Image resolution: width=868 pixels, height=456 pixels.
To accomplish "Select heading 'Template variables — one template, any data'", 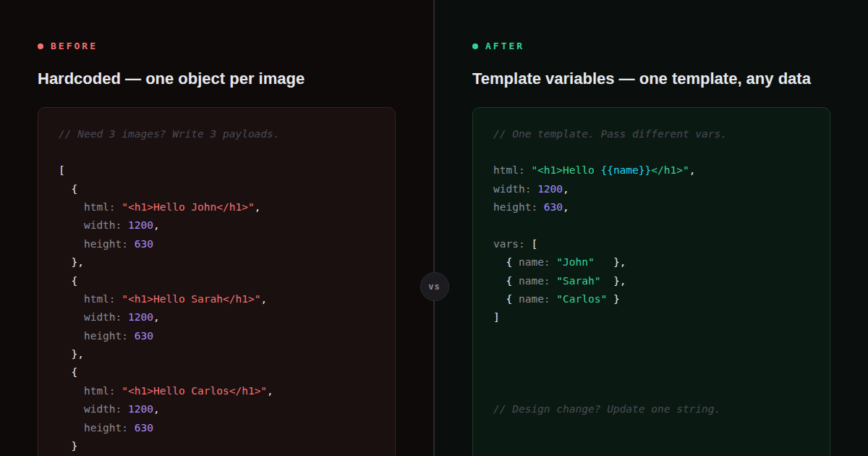I will point(642,79).
